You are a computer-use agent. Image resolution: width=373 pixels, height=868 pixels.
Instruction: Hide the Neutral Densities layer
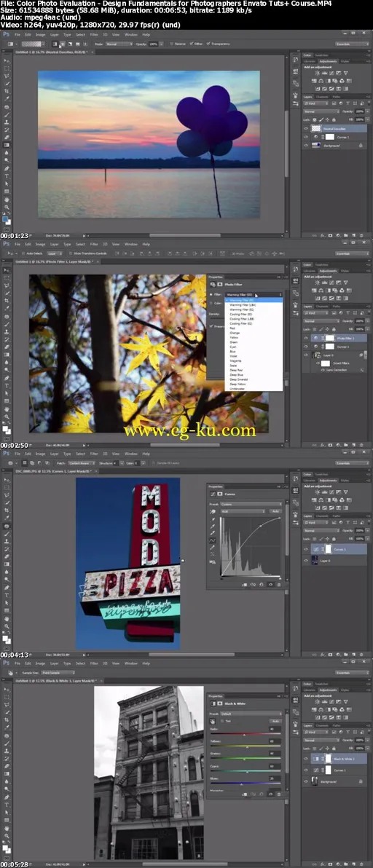[x=306, y=128]
